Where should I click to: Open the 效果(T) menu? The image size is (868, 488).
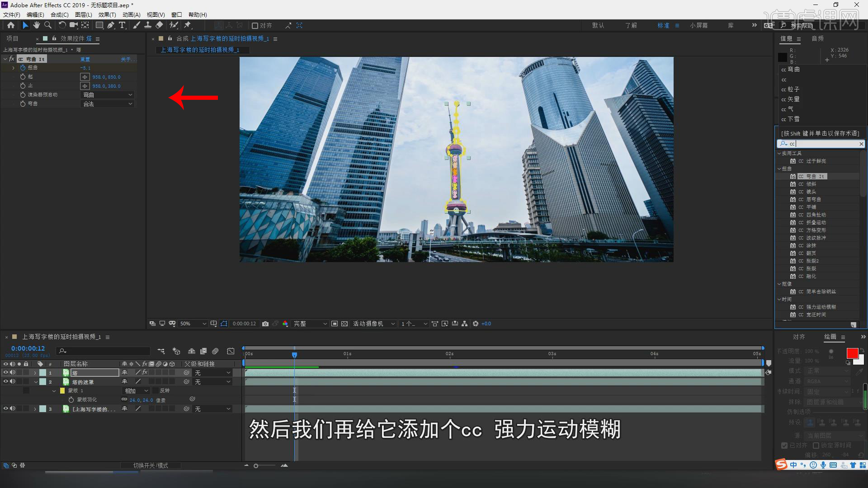tap(107, 15)
